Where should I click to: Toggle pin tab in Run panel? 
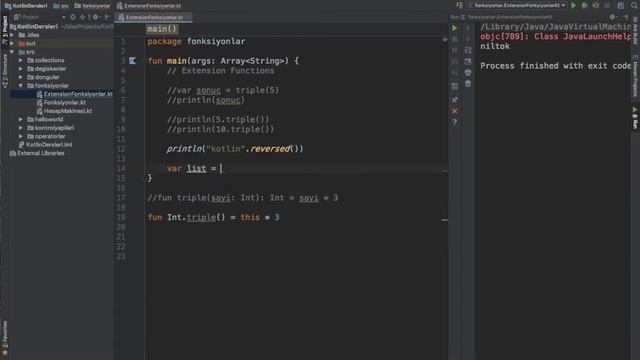[x=454, y=100]
